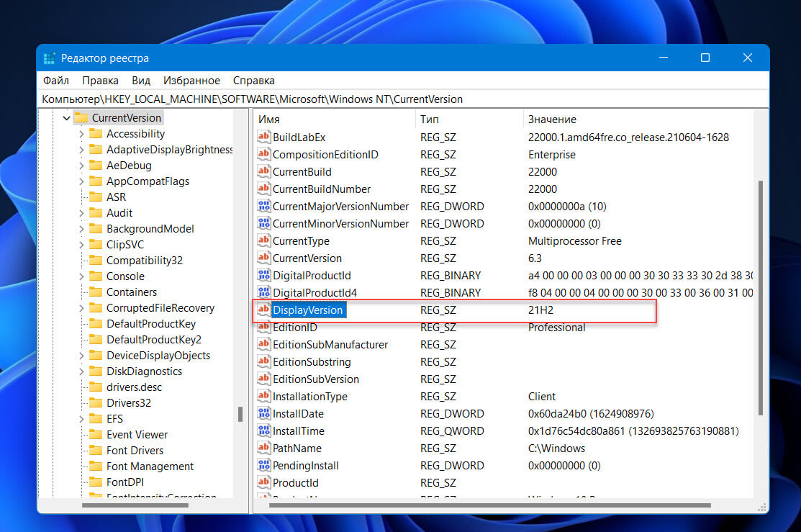Click the folder icon of Font Drivers key
Image resolution: width=801 pixels, height=532 pixels.
96,451
